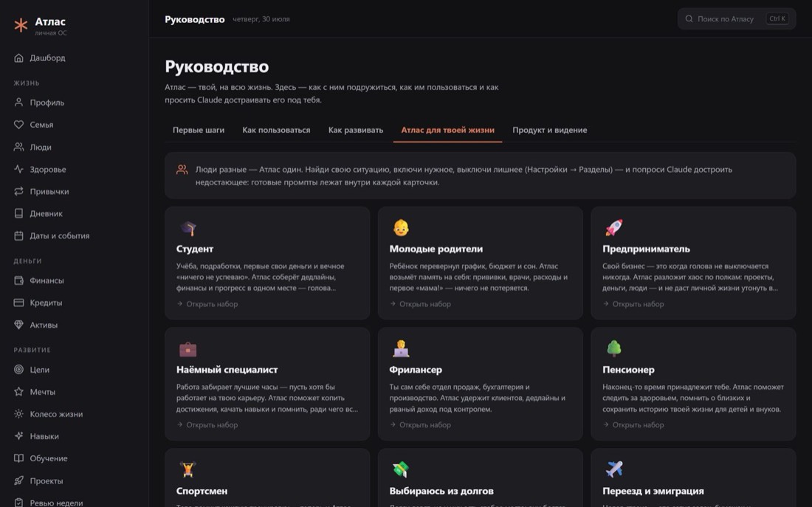The height and width of the screenshot is (507, 812).
Task: Open the Как развивать tab
Action: (x=356, y=130)
